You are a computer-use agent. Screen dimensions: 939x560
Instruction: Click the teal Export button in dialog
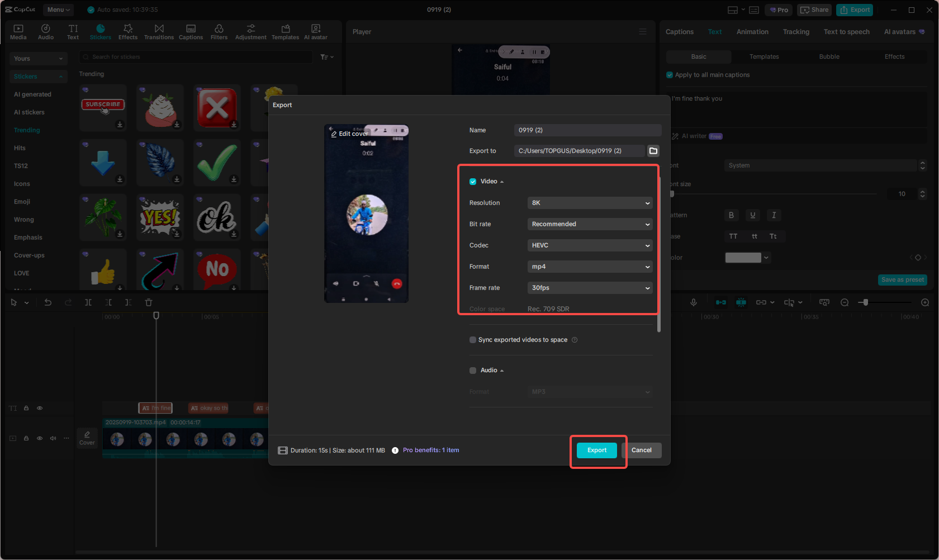point(596,450)
